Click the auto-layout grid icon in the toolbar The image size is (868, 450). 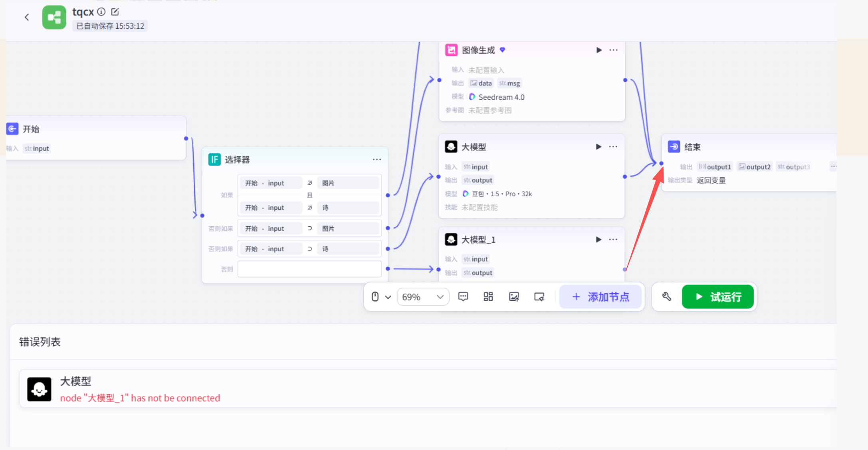click(488, 297)
